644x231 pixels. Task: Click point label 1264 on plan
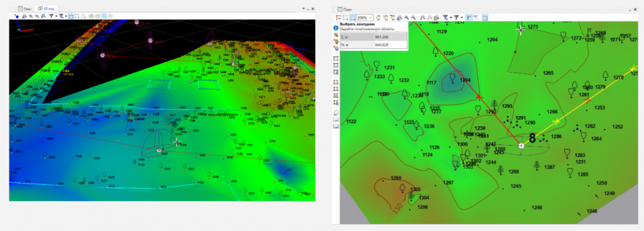[x=492, y=40]
